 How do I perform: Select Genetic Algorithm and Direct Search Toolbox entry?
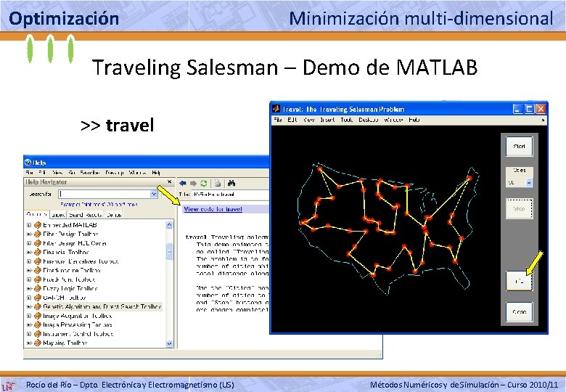[102, 306]
